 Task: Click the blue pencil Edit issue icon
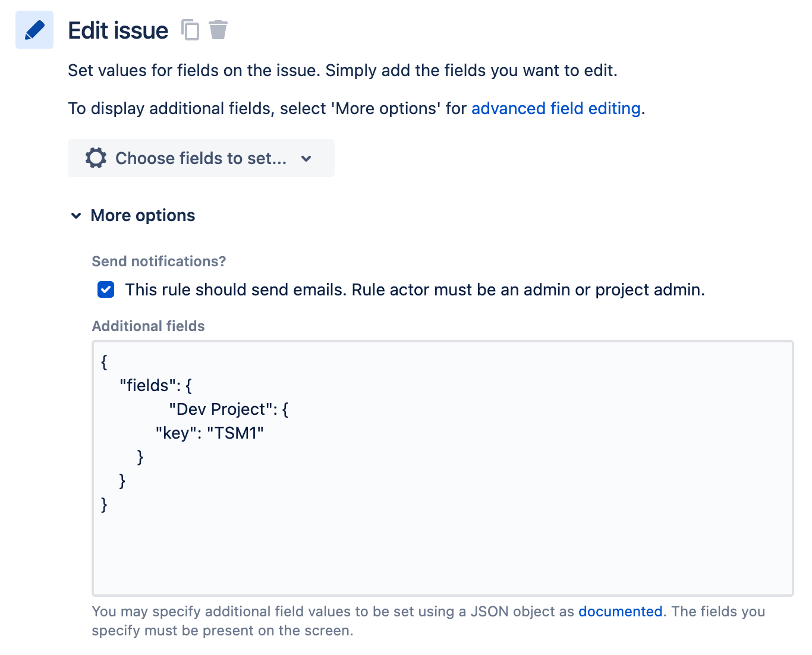tap(34, 30)
